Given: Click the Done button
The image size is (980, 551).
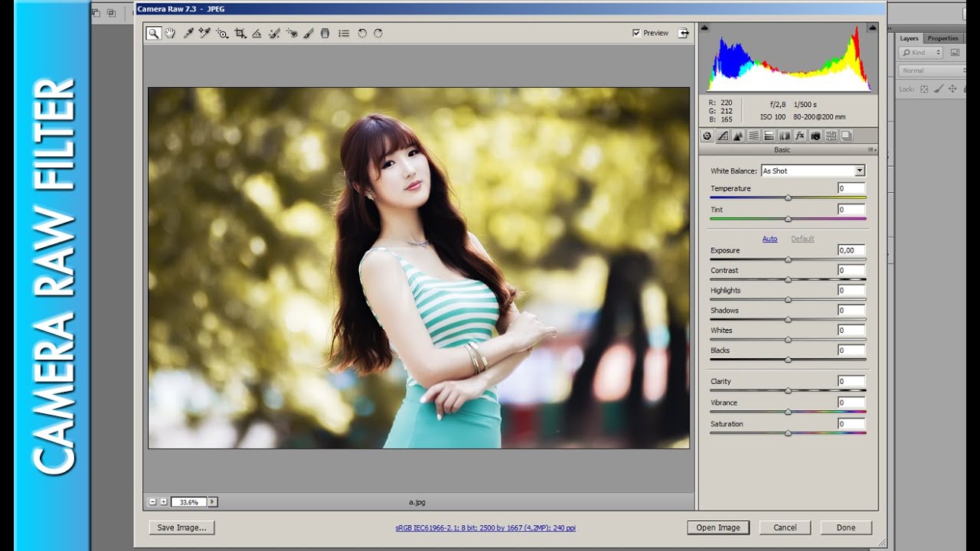Looking at the screenshot, I should tap(846, 527).
